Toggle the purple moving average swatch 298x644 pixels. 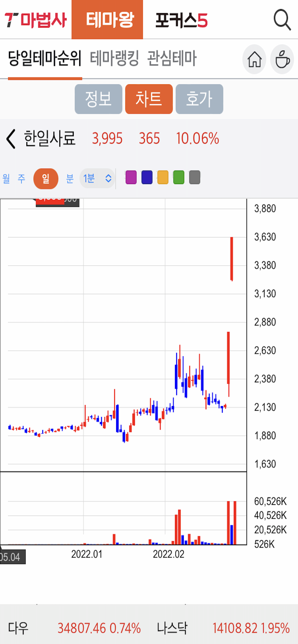(x=131, y=177)
